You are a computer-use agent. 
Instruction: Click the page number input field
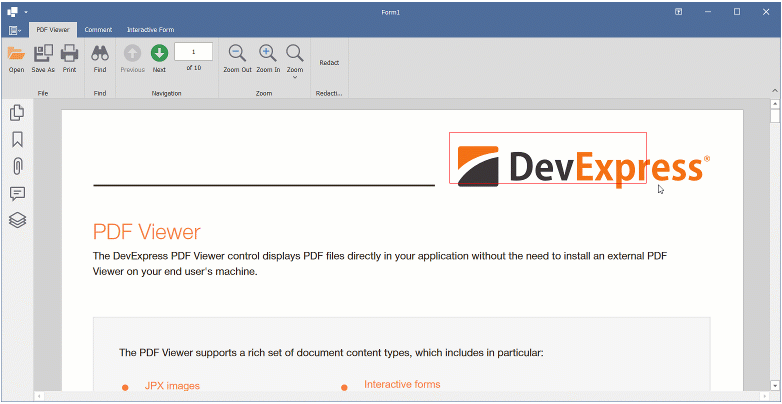[193, 51]
